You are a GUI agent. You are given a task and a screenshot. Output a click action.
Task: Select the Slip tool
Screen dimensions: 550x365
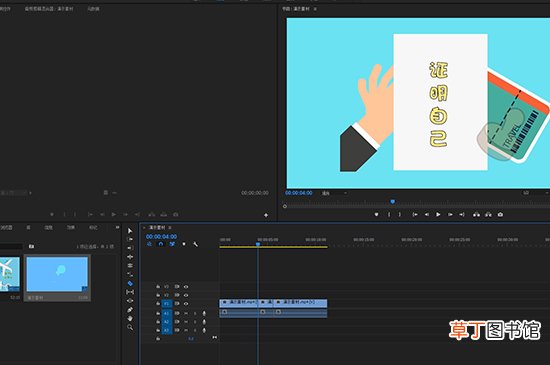click(x=130, y=292)
